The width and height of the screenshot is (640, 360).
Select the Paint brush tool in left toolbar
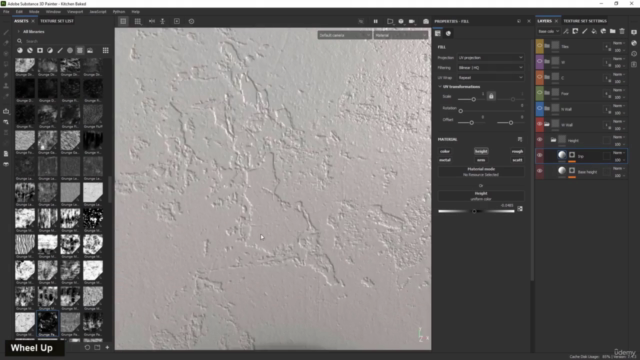[6, 32]
